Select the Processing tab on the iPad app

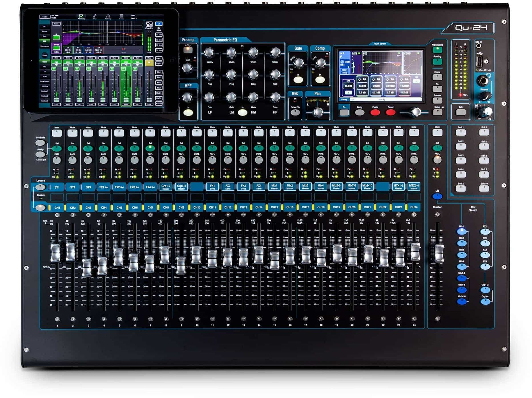click(81, 17)
